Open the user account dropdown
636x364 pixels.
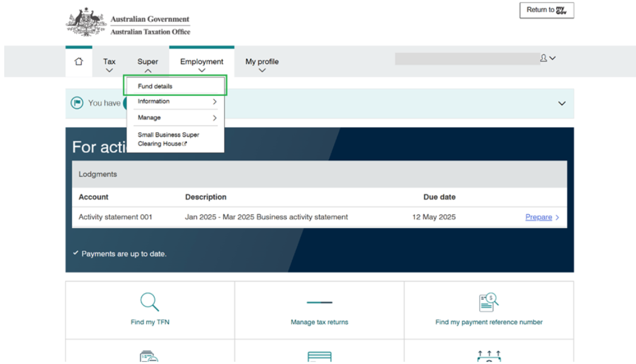(x=547, y=58)
